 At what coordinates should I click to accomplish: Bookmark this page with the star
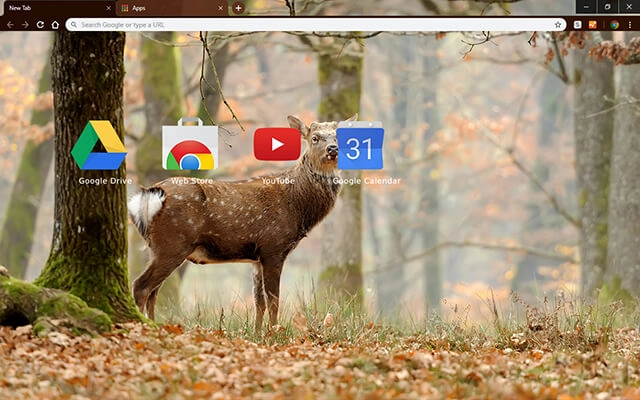click(x=558, y=25)
